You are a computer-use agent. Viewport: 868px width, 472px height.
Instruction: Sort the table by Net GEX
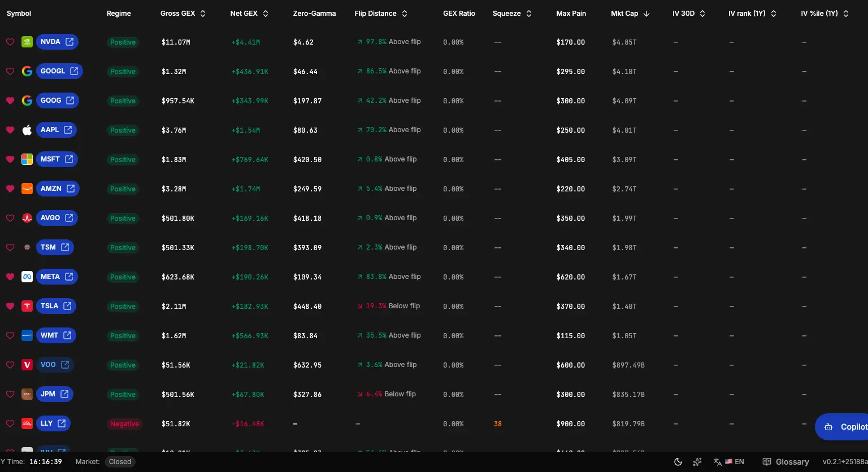pyautogui.click(x=249, y=14)
